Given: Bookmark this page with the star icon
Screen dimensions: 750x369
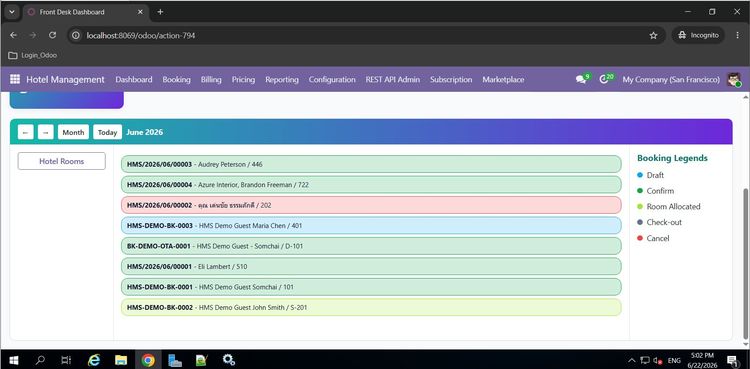Looking at the screenshot, I should [x=653, y=35].
